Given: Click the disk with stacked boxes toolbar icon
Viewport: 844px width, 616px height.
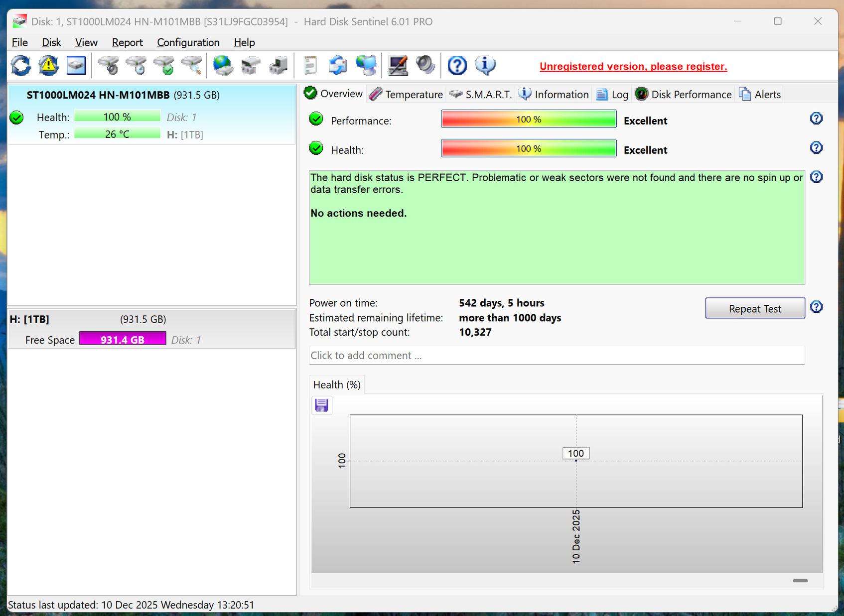Looking at the screenshot, I should (x=251, y=65).
